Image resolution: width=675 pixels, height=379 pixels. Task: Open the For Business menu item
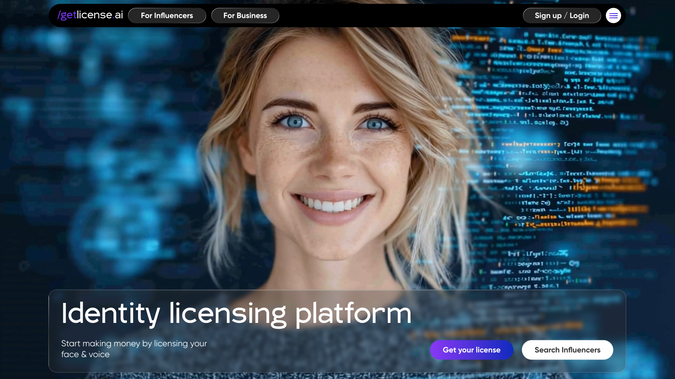[x=245, y=16]
